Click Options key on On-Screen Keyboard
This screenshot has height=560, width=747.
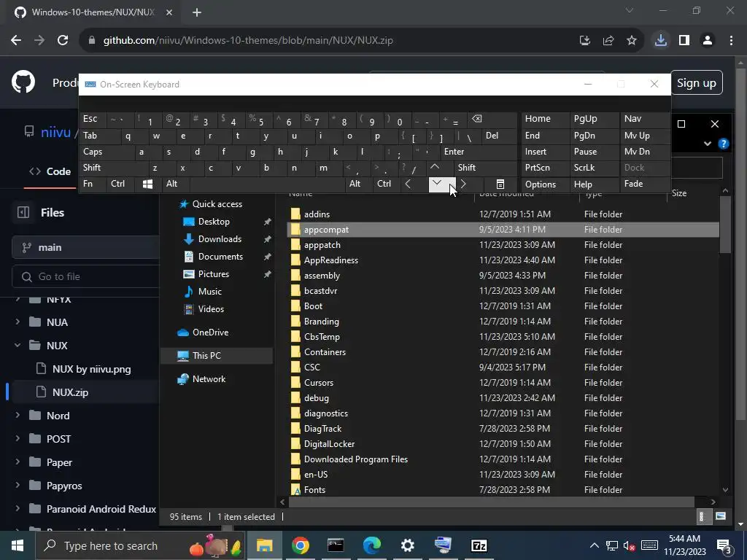pos(545,184)
